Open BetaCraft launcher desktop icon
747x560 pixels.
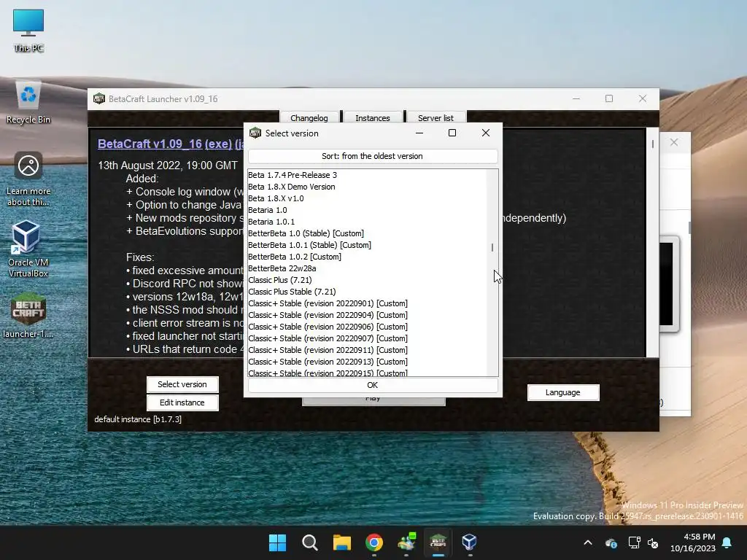pos(28,316)
